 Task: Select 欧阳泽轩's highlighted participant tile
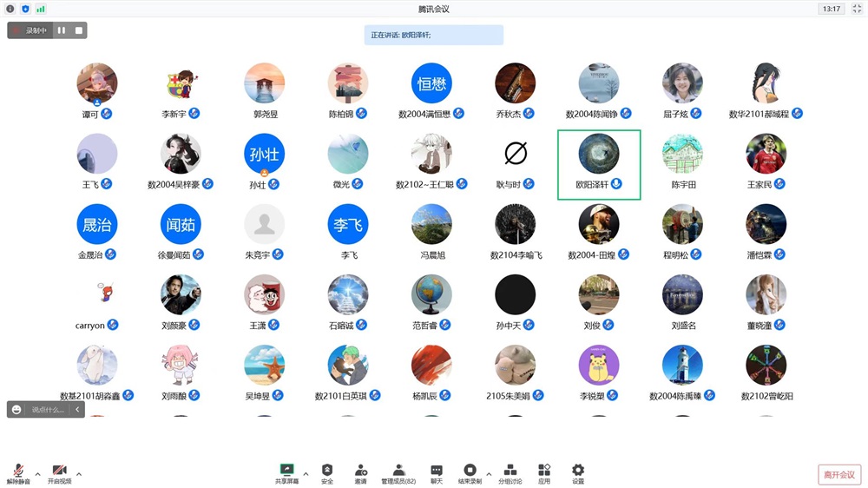[599, 164]
